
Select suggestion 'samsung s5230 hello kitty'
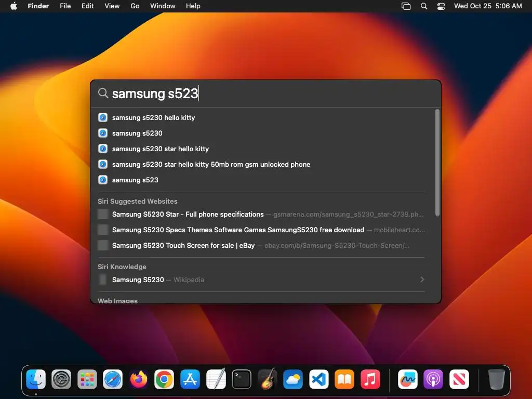pos(261,117)
